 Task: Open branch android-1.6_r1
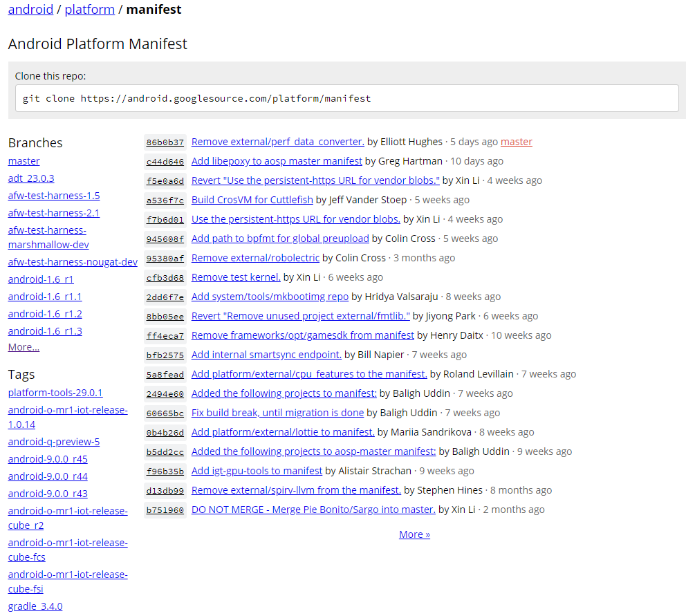(41, 279)
